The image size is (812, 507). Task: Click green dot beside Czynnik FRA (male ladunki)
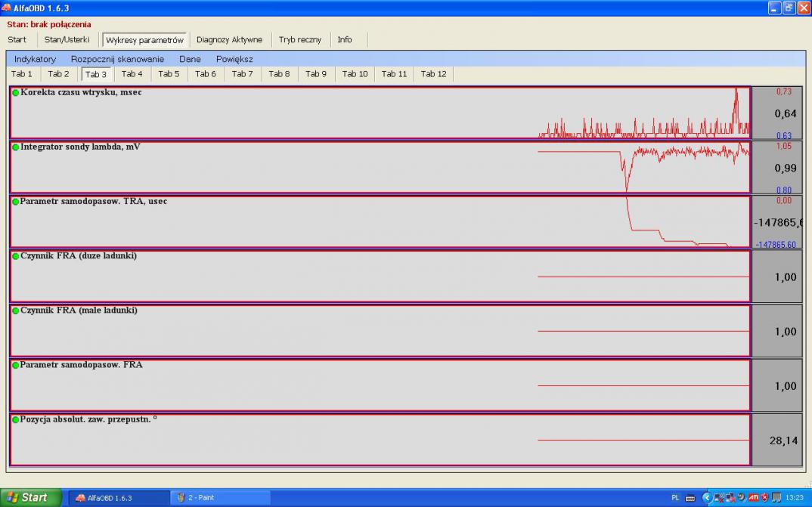[15, 311]
